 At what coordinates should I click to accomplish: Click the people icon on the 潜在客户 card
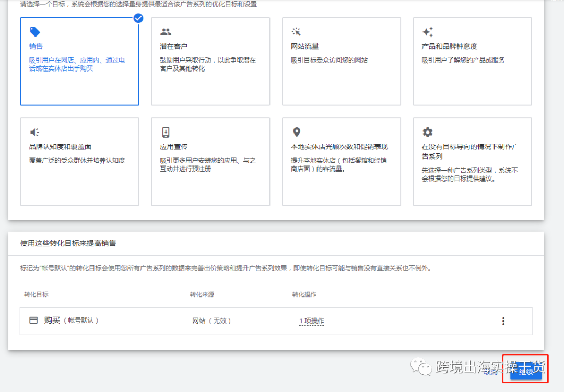pyautogui.click(x=166, y=32)
